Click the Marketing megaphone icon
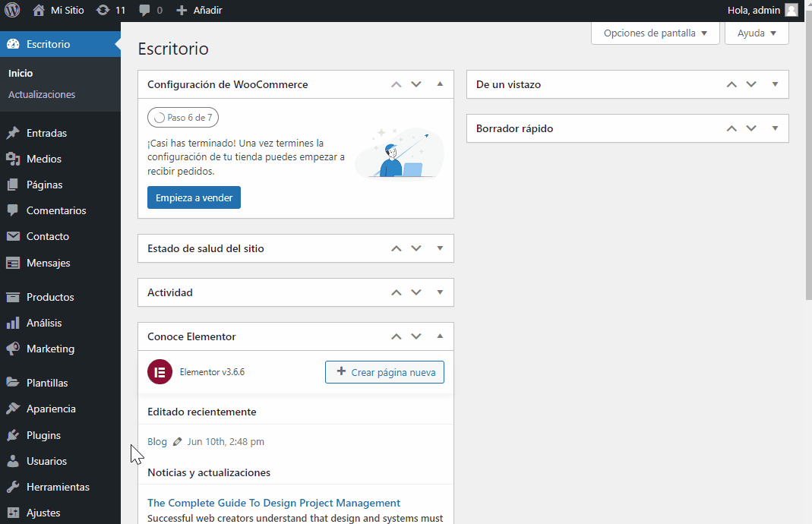The width and height of the screenshot is (812, 524). (x=13, y=349)
